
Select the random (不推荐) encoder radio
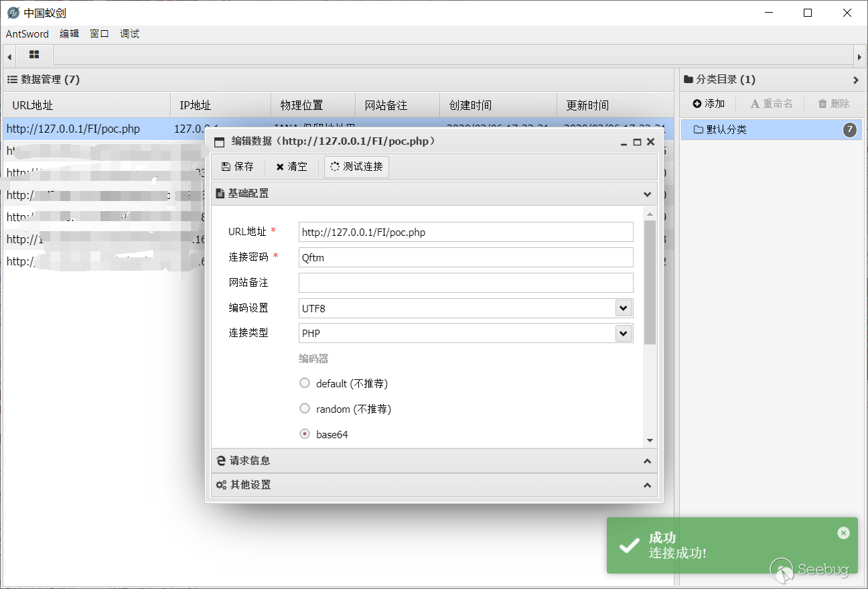click(305, 409)
